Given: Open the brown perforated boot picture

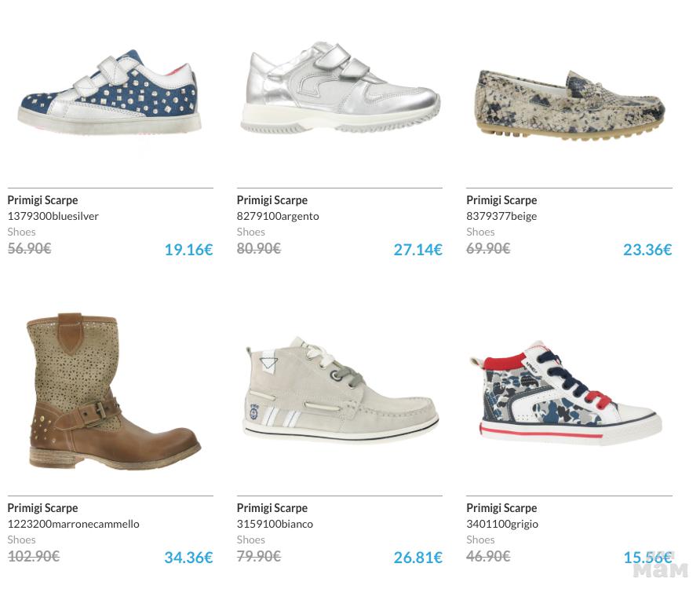Looking at the screenshot, I should coord(110,393).
